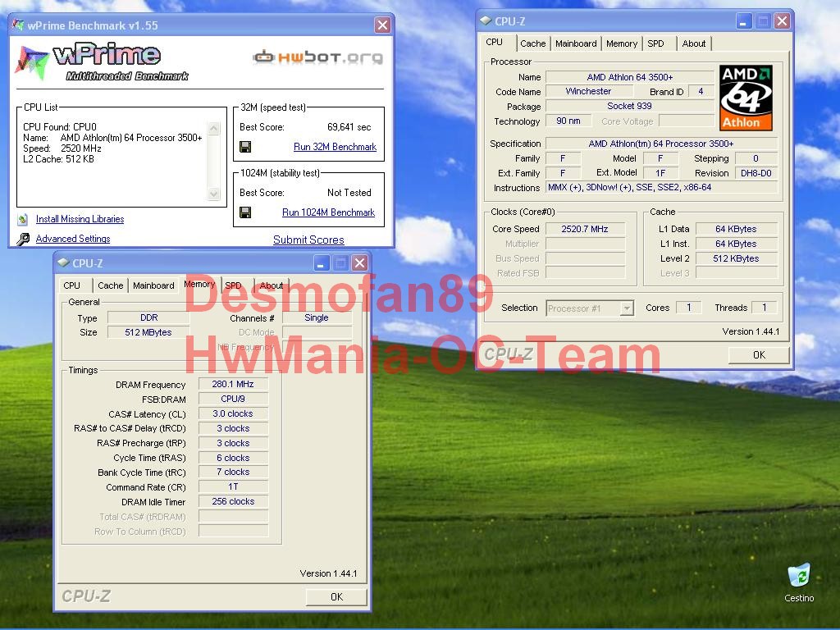Open the Processor #1 selection dropdown
Screen dimensions: 840x630
point(591,308)
